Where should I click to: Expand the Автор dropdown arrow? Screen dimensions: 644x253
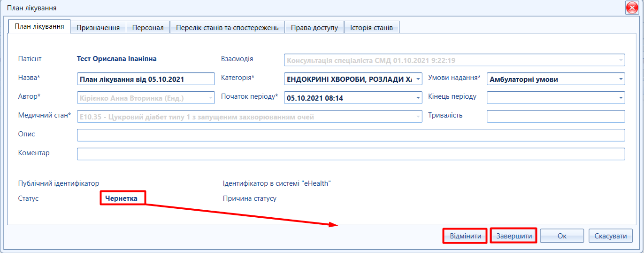click(211, 97)
